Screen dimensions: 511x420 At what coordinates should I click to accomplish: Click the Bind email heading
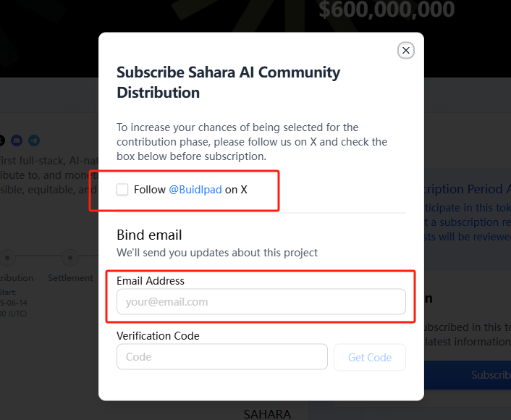149,235
